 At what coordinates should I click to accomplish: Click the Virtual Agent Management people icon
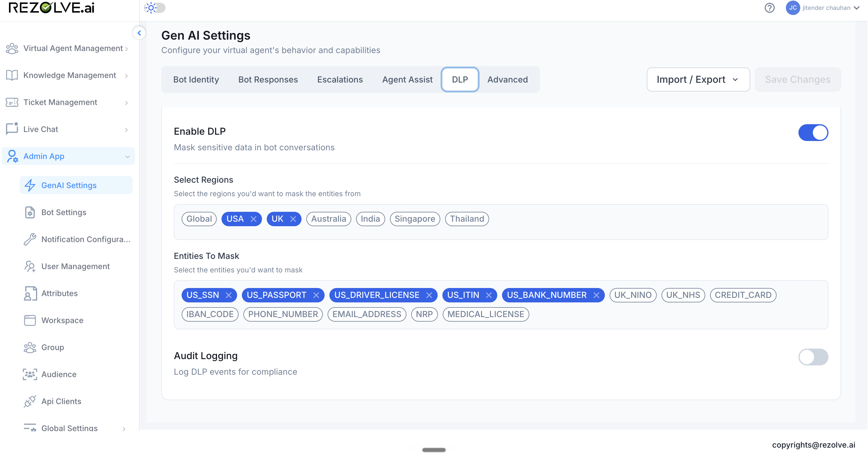click(x=12, y=48)
